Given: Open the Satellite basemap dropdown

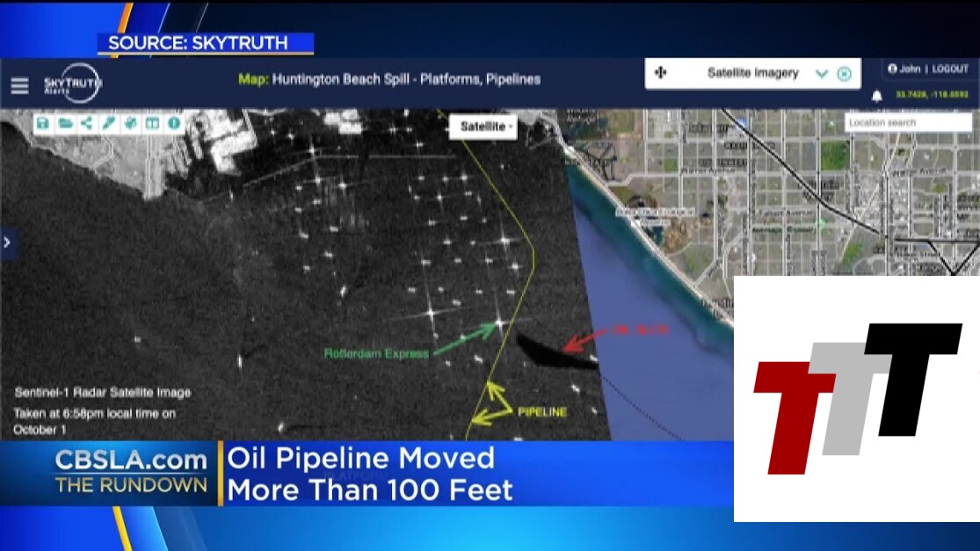Looking at the screenshot, I should (486, 127).
